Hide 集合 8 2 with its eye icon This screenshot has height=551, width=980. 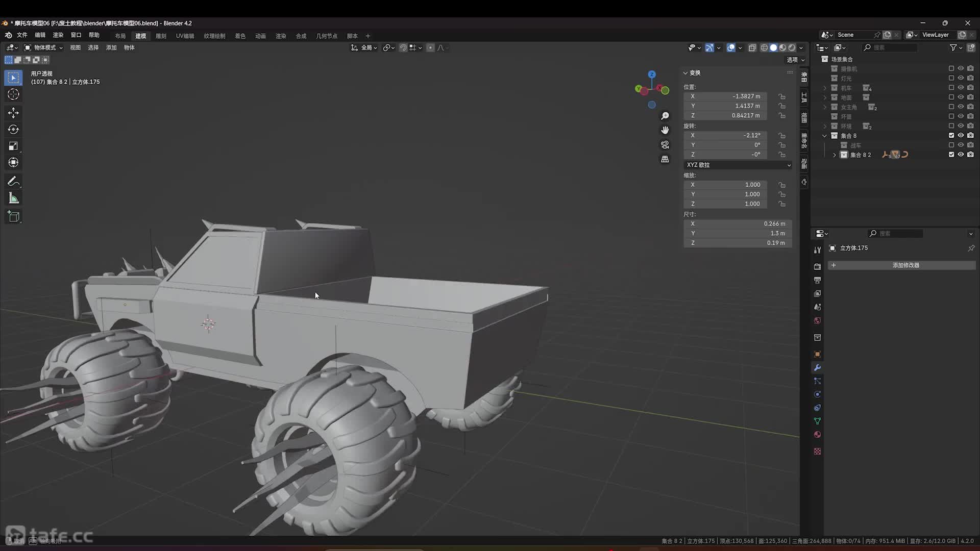(x=961, y=155)
